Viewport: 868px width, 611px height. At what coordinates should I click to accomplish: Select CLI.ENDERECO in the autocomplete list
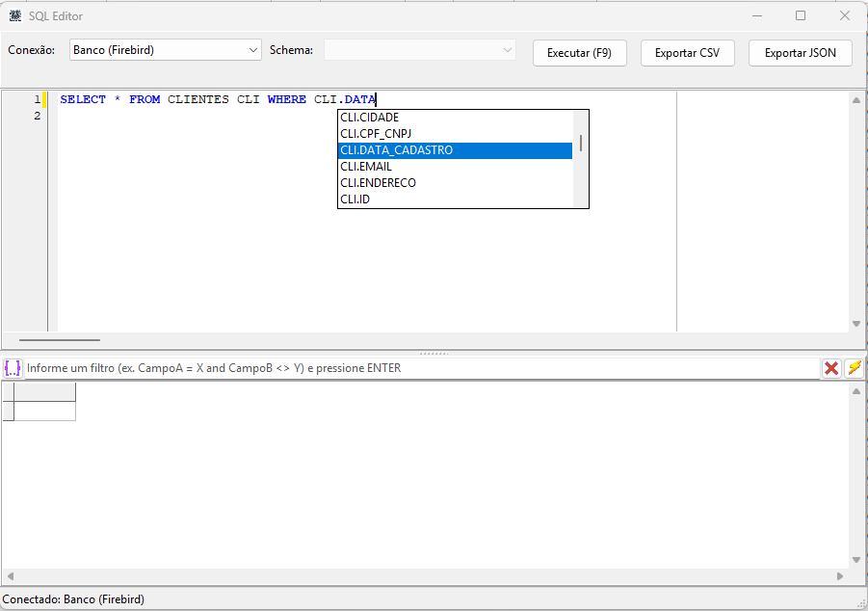tap(455, 183)
